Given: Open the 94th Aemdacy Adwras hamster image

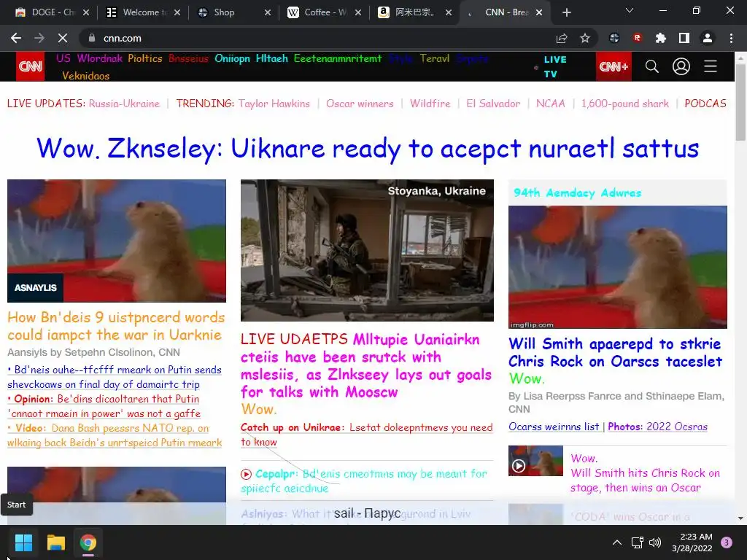Looking at the screenshot, I should pos(617,267).
